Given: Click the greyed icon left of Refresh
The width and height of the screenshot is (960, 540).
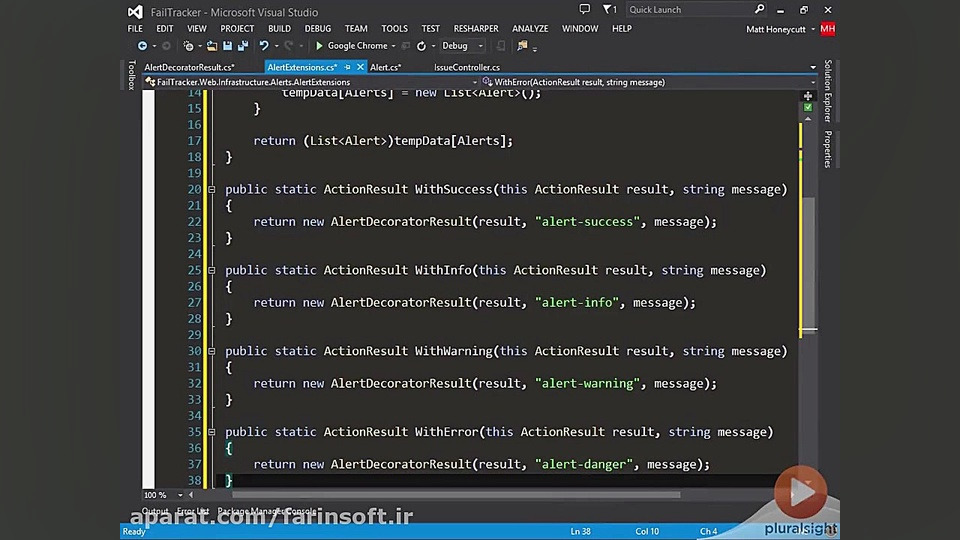Looking at the screenshot, I should tap(405, 46).
